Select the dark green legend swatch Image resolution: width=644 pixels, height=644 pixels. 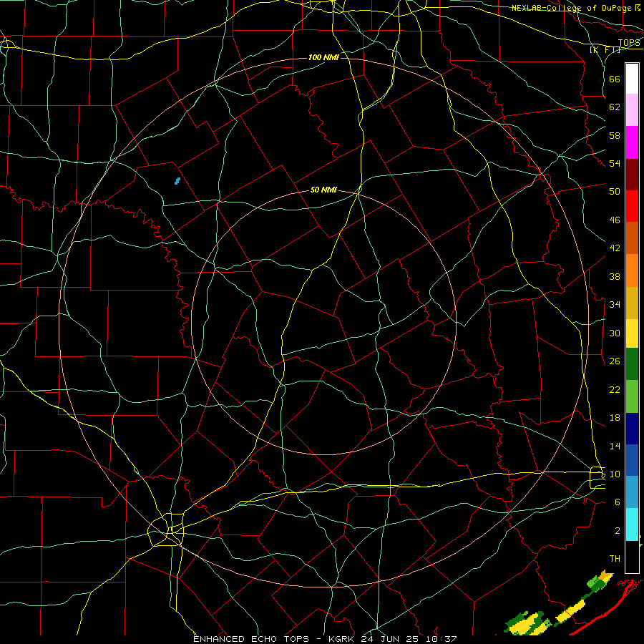coord(632,364)
